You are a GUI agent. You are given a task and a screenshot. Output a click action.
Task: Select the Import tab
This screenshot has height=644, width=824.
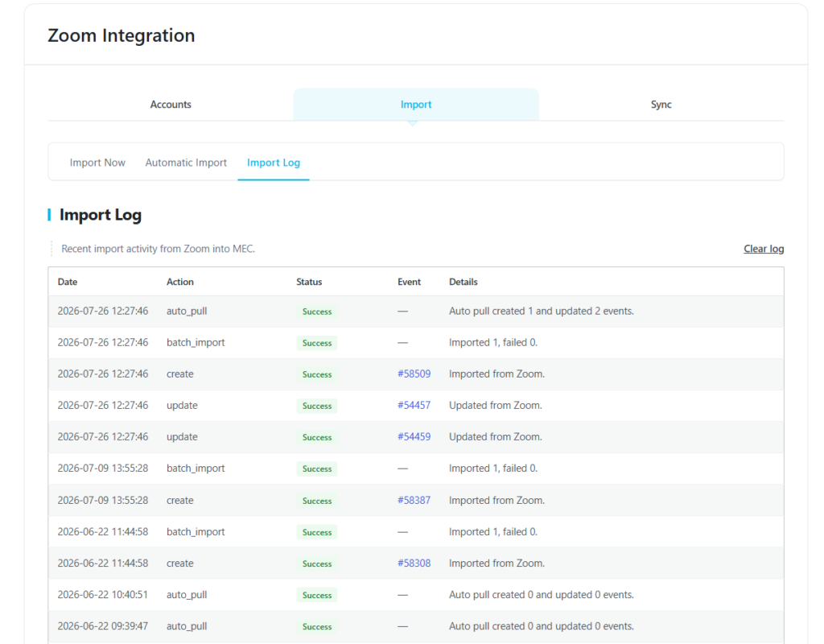pyautogui.click(x=416, y=104)
